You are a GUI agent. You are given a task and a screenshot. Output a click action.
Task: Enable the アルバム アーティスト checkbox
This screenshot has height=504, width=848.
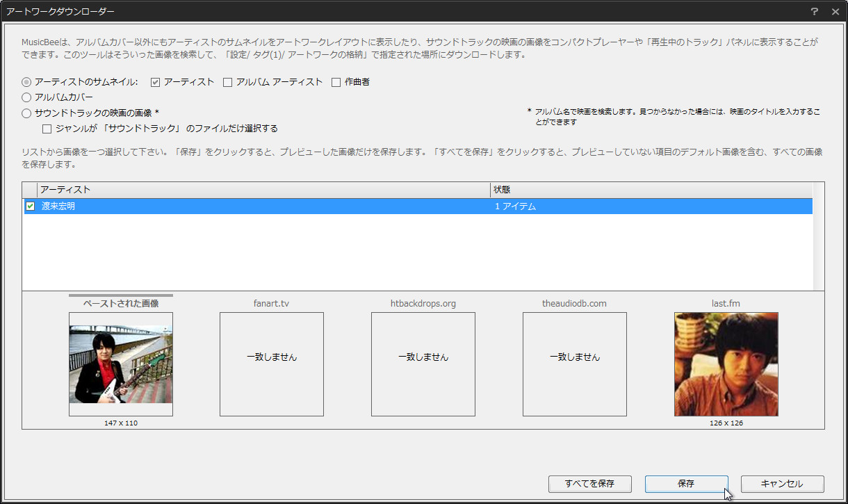coord(227,82)
